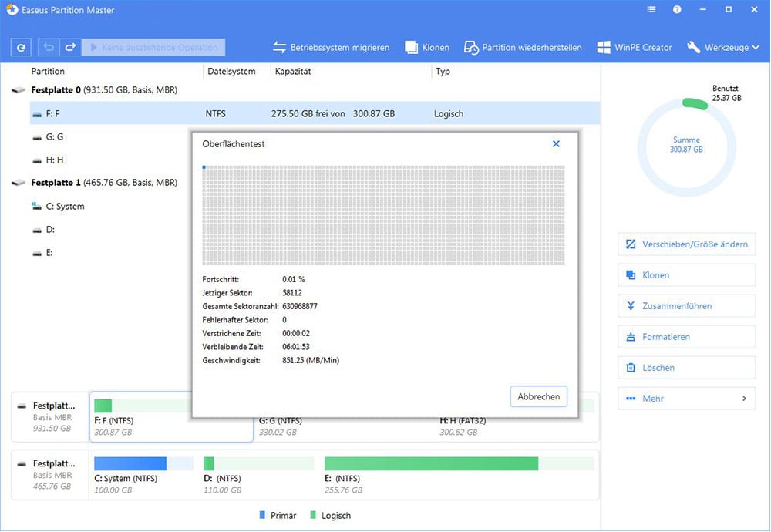Image resolution: width=771 pixels, height=532 pixels.
Task: Click the redo arrow button
Action: [70, 47]
